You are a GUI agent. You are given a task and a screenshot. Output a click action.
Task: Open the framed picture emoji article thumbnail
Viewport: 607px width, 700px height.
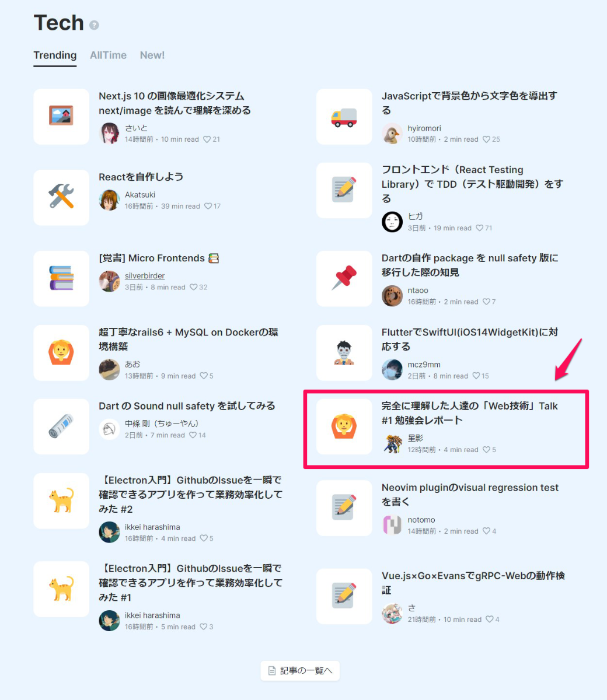61,117
